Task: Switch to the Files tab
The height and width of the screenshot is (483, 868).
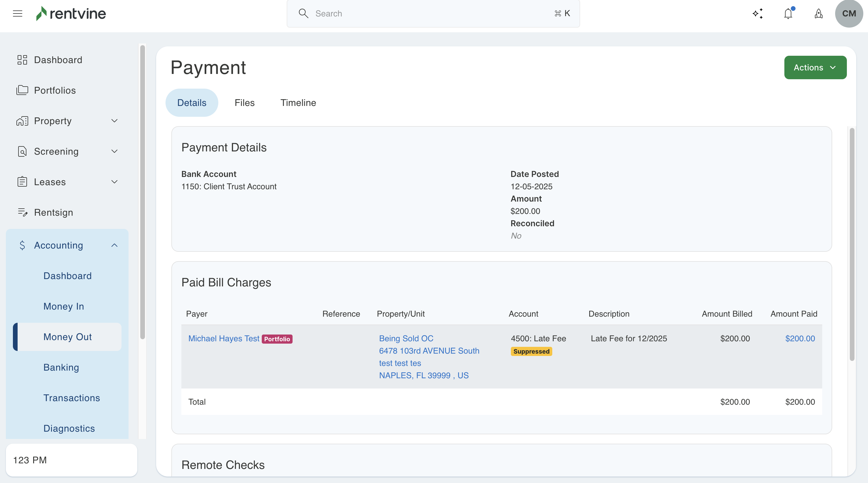Action: (x=244, y=103)
